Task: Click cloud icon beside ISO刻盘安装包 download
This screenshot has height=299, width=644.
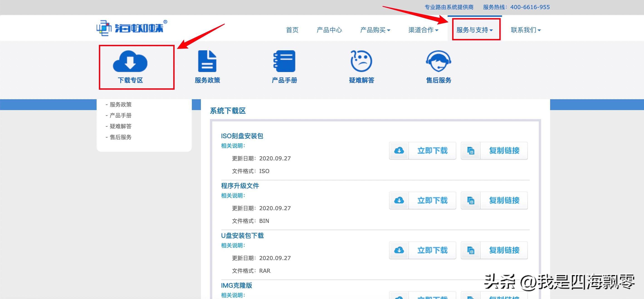Action: click(x=399, y=151)
